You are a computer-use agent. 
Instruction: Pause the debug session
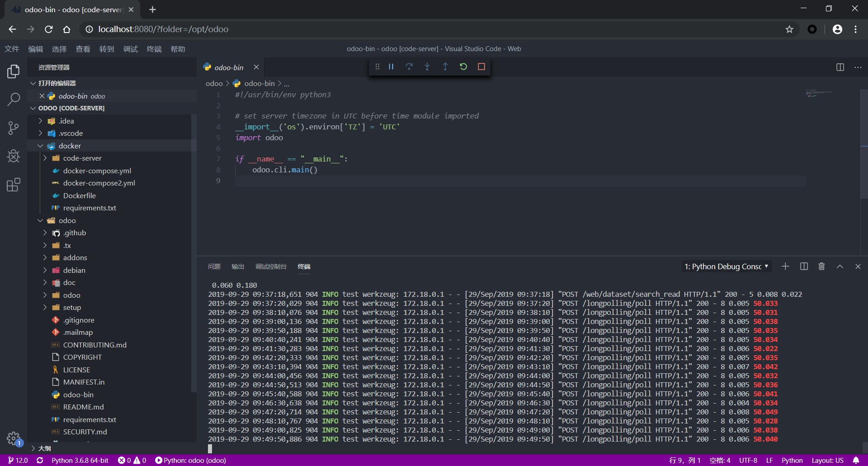click(x=391, y=67)
